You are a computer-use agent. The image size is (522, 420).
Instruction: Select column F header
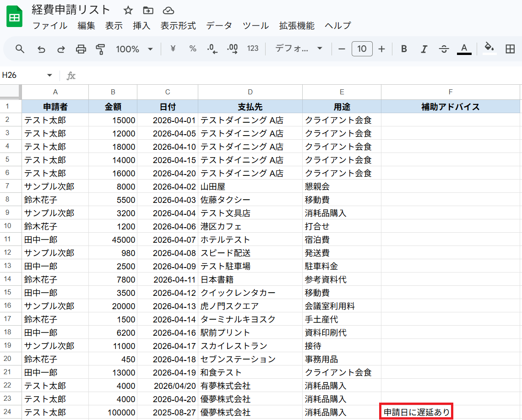tap(451, 92)
